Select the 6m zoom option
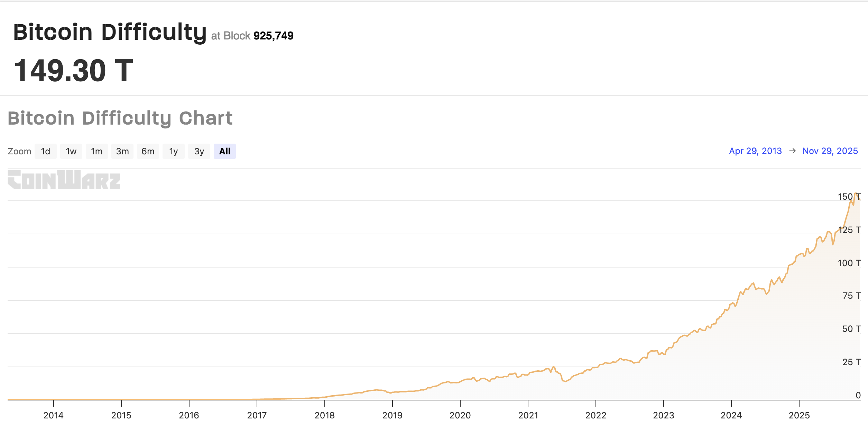The height and width of the screenshot is (434, 868). coord(148,151)
